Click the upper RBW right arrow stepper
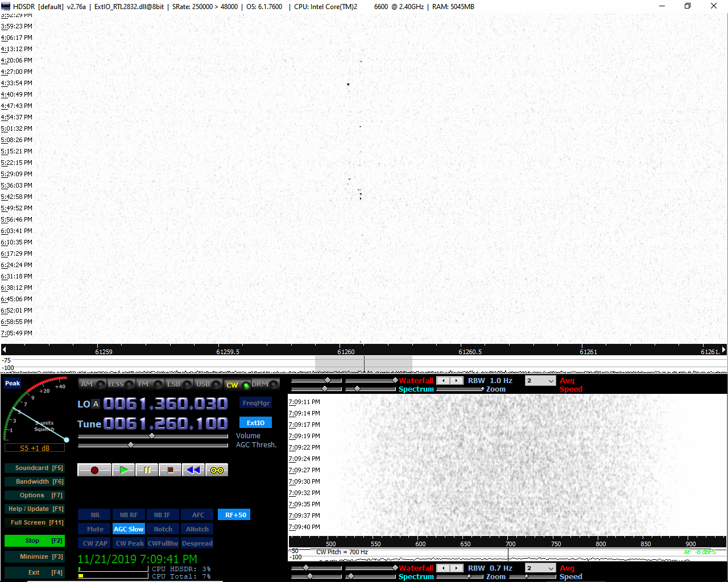Image resolution: width=728 pixels, height=582 pixels. [457, 381]
